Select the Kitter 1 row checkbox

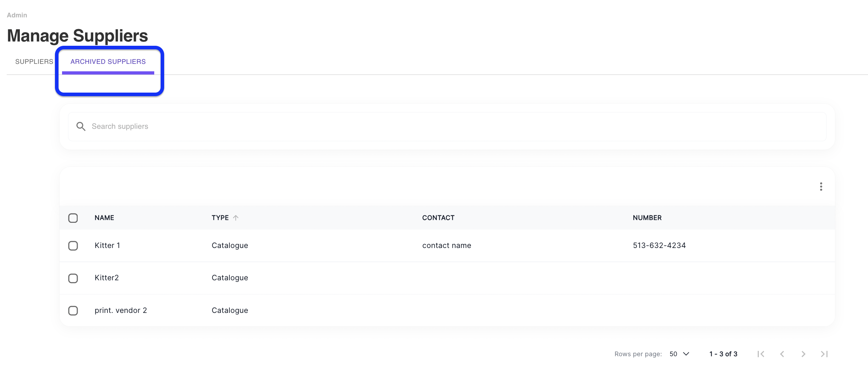pos(73,246)
